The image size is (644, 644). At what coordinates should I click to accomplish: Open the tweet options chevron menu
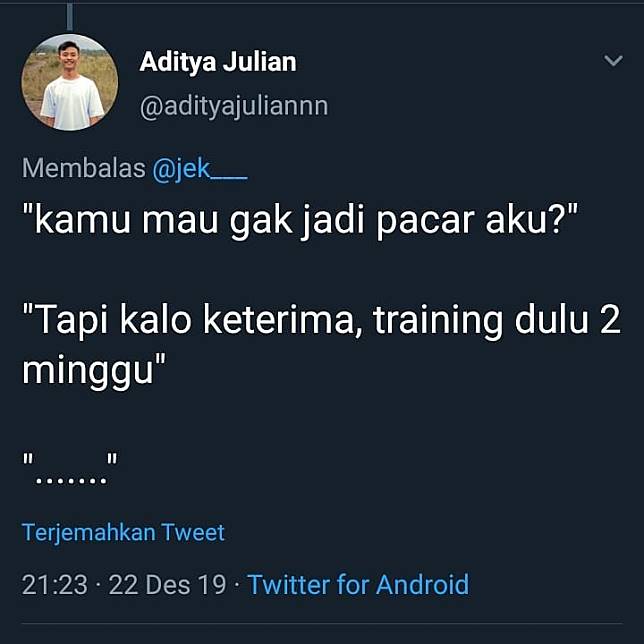[614, 61]
